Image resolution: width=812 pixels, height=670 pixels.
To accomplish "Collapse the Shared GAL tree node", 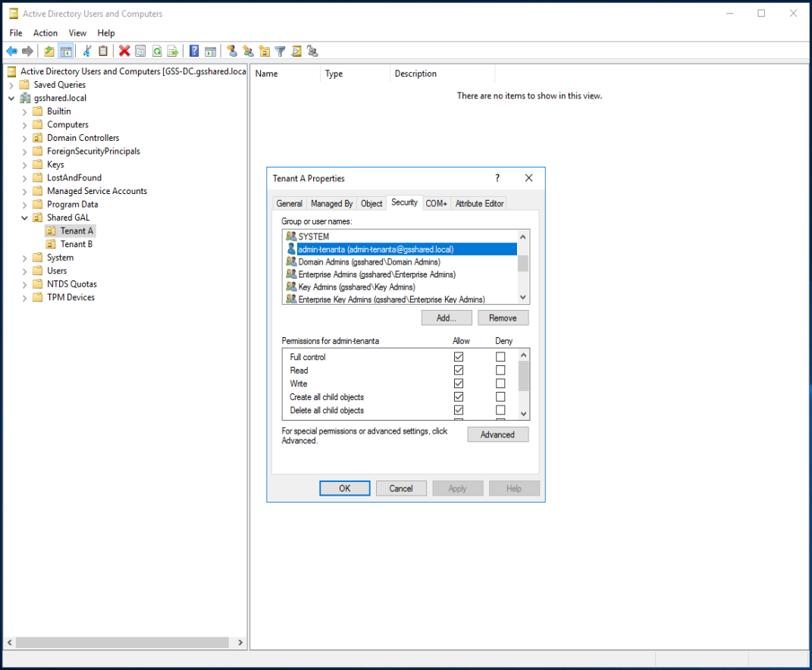I will [24, 218].
